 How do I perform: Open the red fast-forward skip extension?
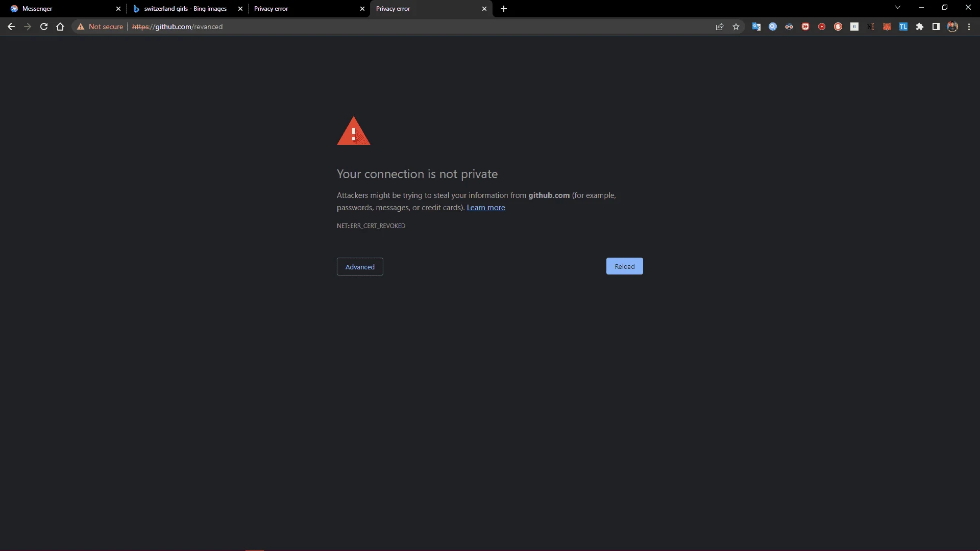[805, 27]
